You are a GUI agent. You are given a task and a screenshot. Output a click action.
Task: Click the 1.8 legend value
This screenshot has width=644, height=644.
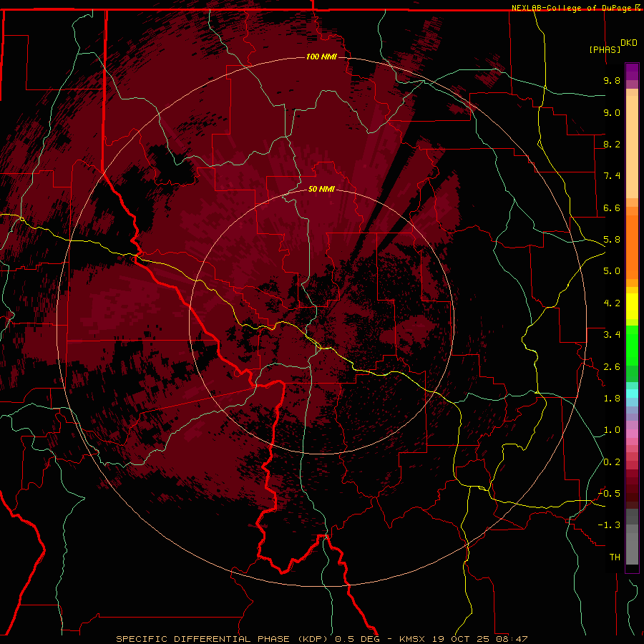point(612,399)
